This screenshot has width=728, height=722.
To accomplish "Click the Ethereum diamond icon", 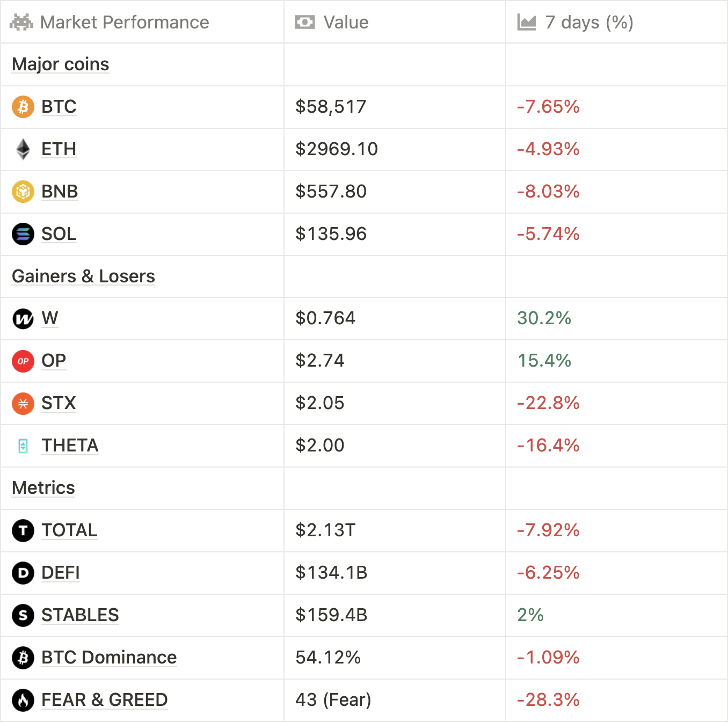I will [23, 149].
